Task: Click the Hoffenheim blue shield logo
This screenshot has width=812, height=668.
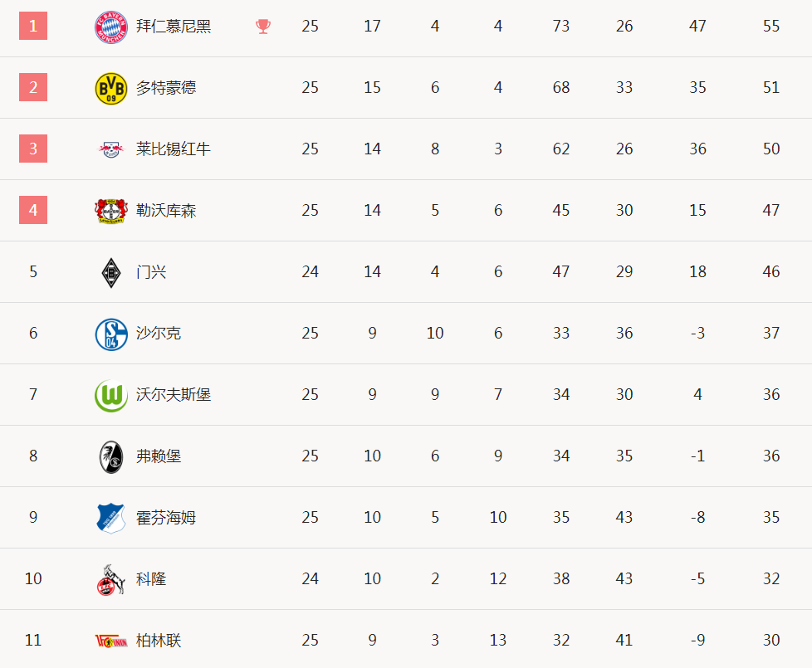Action: [x=110, y=519]
